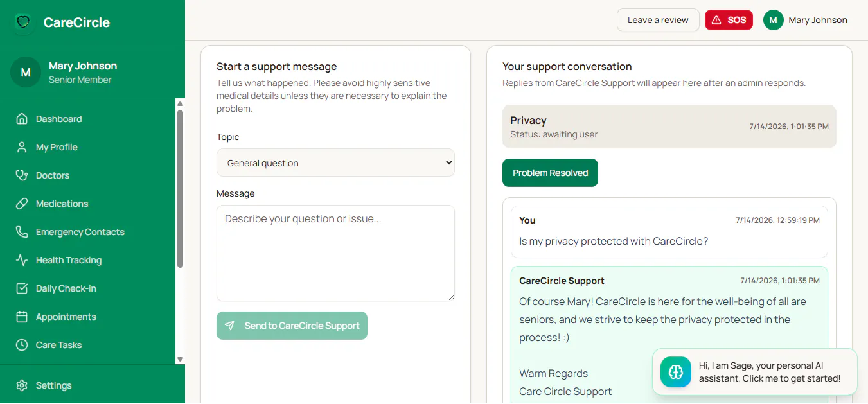The image size is (868, 404).
Task: Mark the conversation as Problem Resolved
Action: pos(550,173)
